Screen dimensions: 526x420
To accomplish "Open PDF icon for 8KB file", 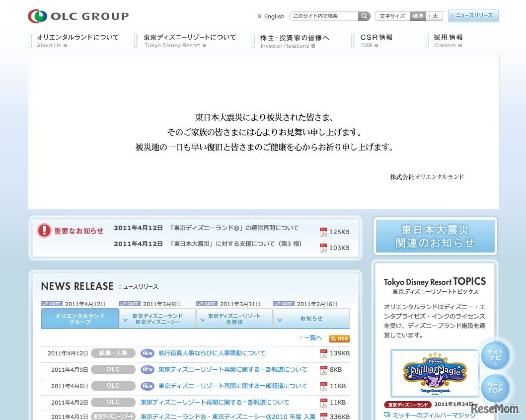I will tap(324, 370).
